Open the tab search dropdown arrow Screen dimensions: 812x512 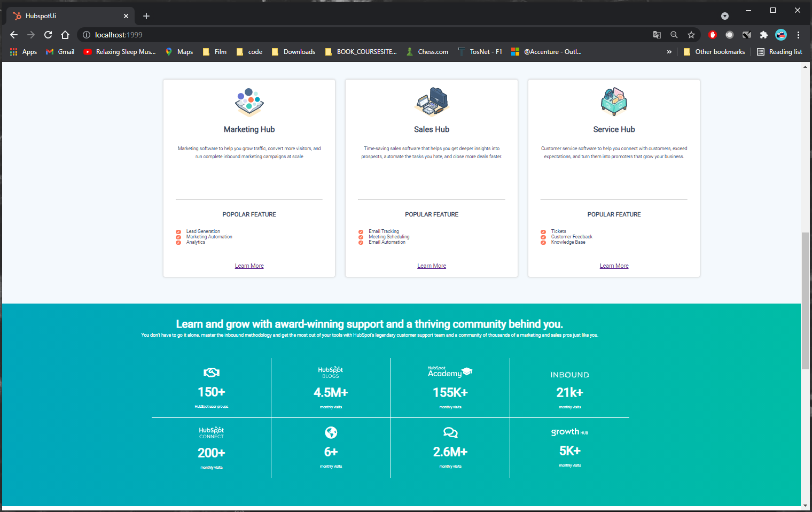725,16
